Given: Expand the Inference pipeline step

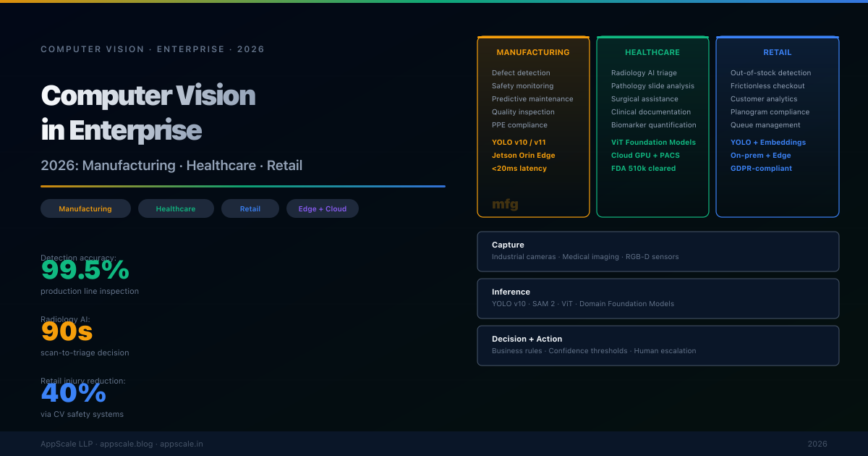Looking at the screenshot, I should (658, 297).
